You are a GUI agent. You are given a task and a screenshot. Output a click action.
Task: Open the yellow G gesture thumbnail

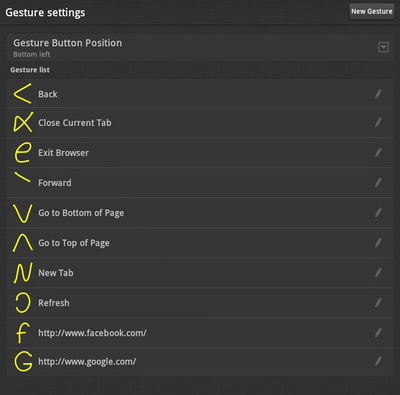23,362
